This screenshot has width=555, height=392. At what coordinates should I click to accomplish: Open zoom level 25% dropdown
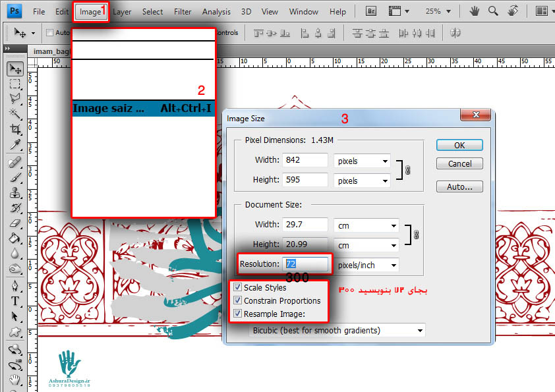tap(449, 12)
